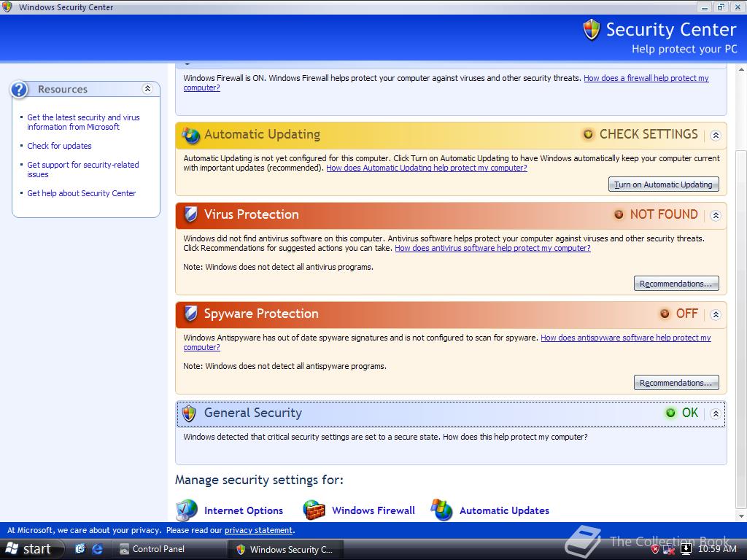Click the 'Manage security settings for:' heading
747x560 pixels.
click(259, 480)
